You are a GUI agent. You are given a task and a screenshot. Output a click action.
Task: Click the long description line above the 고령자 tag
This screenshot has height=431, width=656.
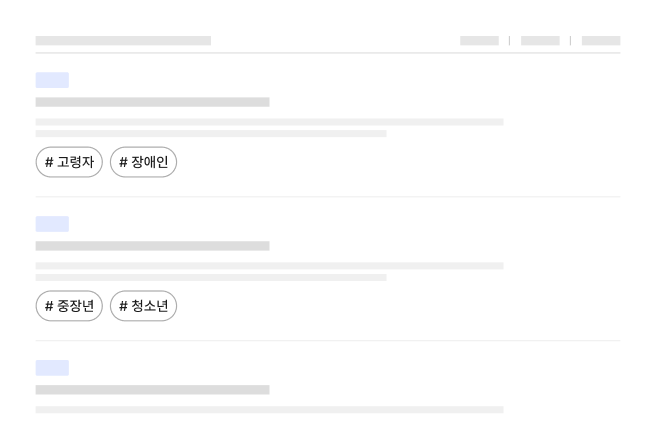click(269, 122)
